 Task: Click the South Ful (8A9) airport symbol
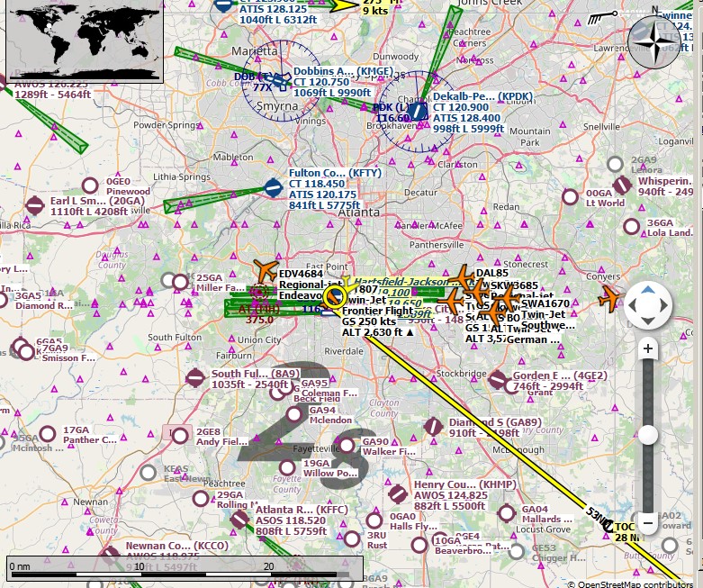click(195, 378)
